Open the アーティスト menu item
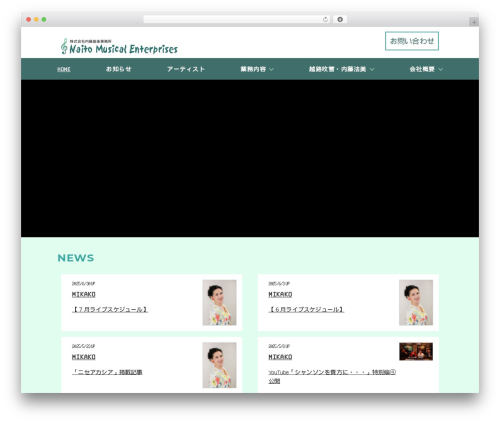The height and width of the screenshot is (423, 500). (x=186, y=69)
